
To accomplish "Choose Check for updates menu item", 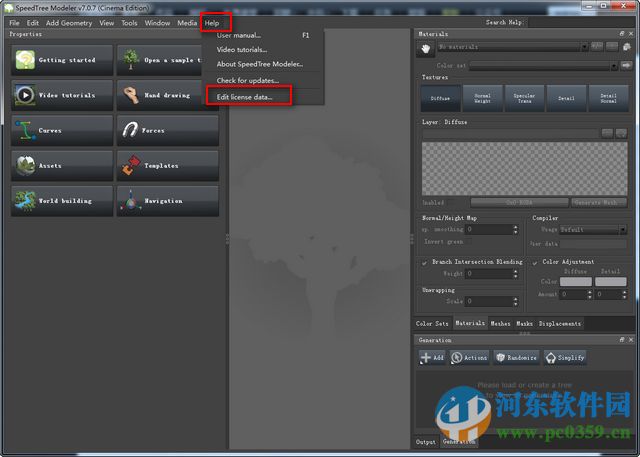I will pyautogui.click(x=248, y=80).
